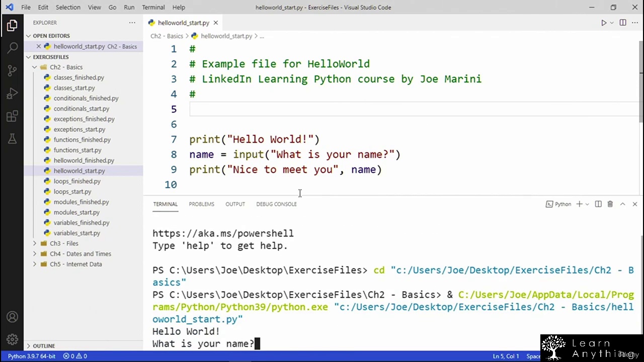Image resolution: width=644 pixels, height=362 pixels.
Task: Split the editor to the right
Action: tap(623, 23)
